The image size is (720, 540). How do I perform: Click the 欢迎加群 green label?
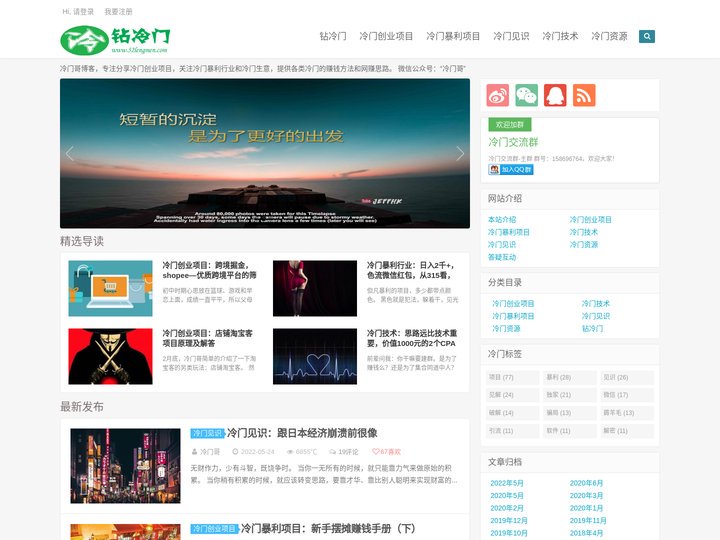(x=510, y=124)
